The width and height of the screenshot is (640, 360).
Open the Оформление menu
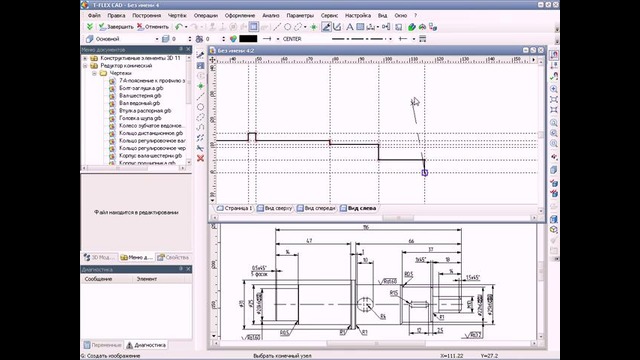[240, 16]
